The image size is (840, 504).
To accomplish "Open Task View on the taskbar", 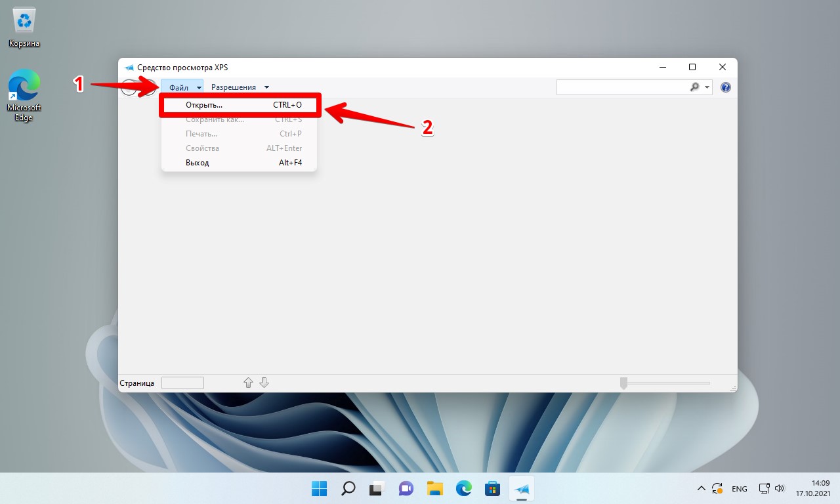I will tap(377, 488).
